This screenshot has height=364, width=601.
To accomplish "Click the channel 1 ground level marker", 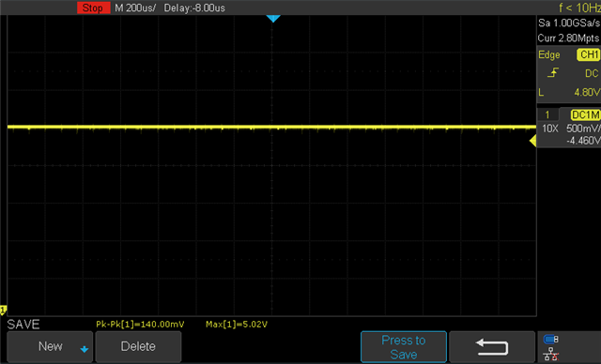I will 3,310.
